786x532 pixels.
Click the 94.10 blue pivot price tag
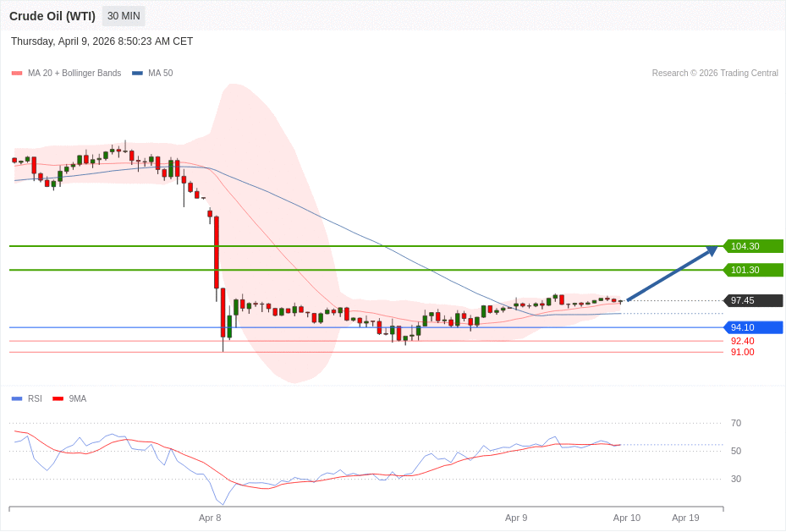(x=752, y=327)
